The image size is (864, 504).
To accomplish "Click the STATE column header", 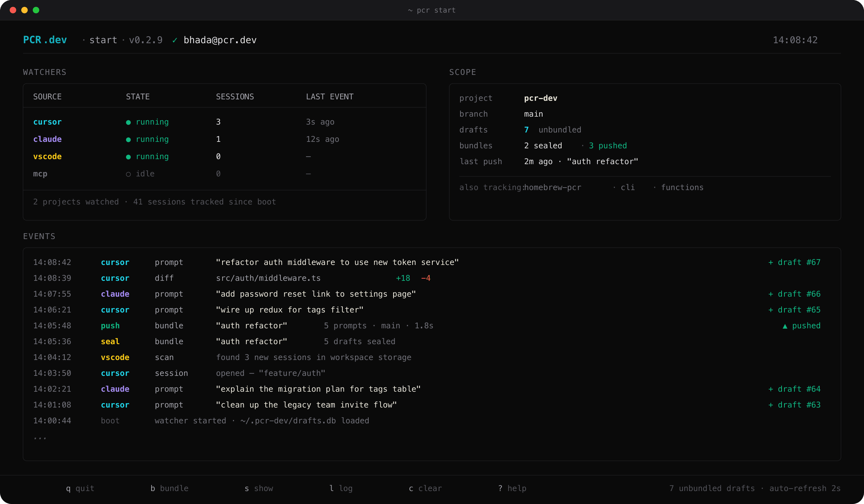I will point(138,96).
